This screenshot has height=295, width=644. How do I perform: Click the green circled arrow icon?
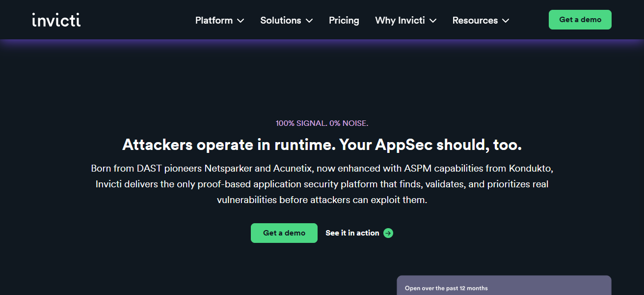tap(388, 233)
